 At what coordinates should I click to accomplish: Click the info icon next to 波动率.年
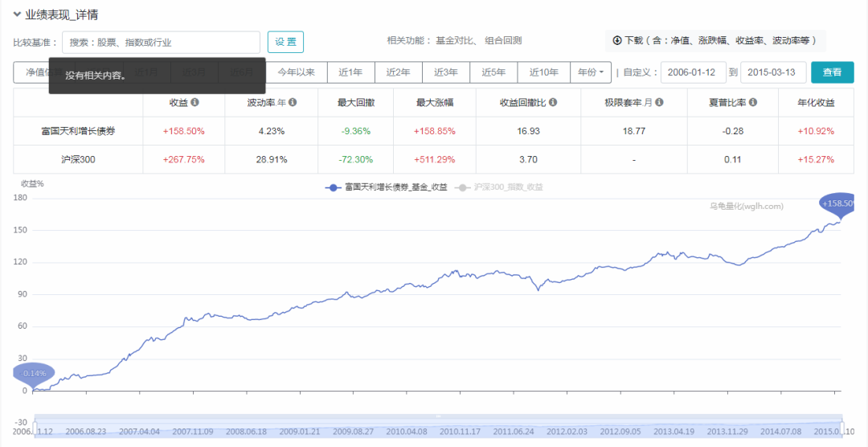tap(293, 102)
